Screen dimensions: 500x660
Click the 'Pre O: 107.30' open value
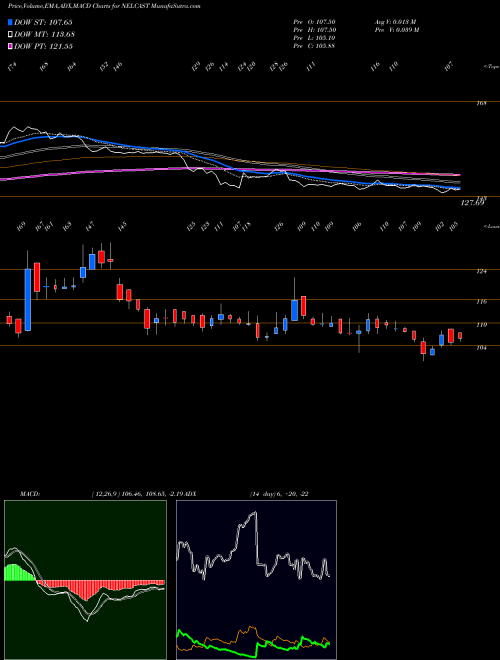pos(314,22)
